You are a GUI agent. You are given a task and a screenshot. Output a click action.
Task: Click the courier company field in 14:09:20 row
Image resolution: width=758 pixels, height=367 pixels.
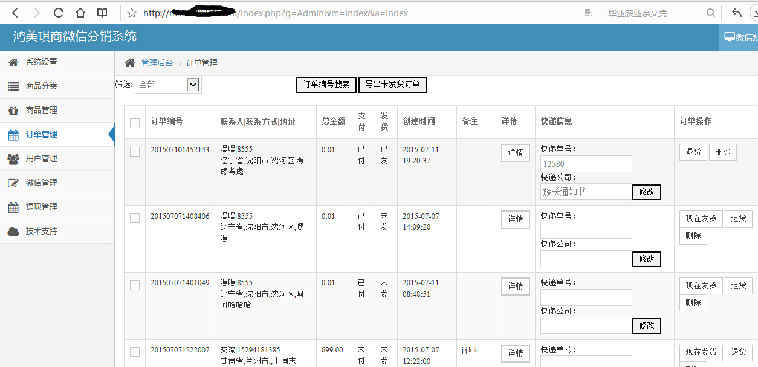tap(586, 259)
